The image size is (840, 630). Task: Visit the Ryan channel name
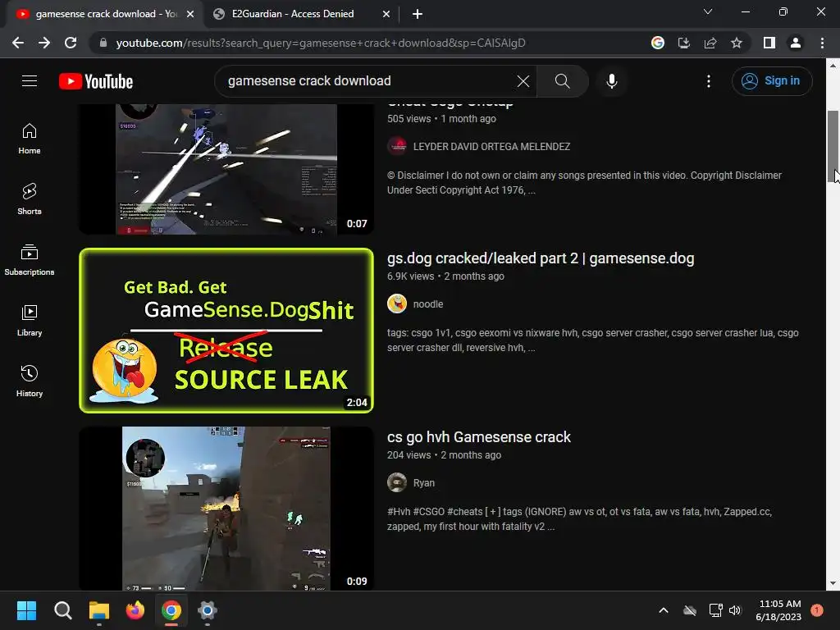coord(424,482)
